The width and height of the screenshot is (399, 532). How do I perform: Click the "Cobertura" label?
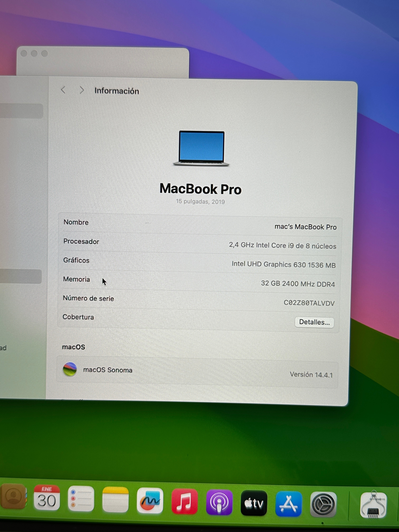pos(78,317)
